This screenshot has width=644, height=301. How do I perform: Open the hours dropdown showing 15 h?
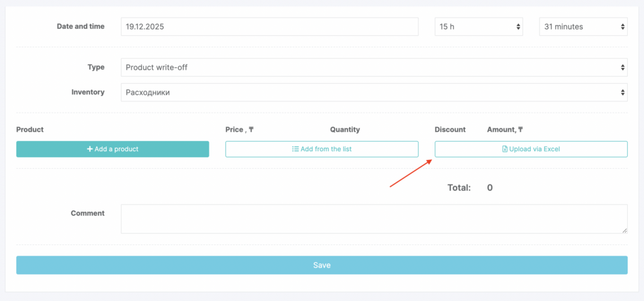click(x=479, y=26)
